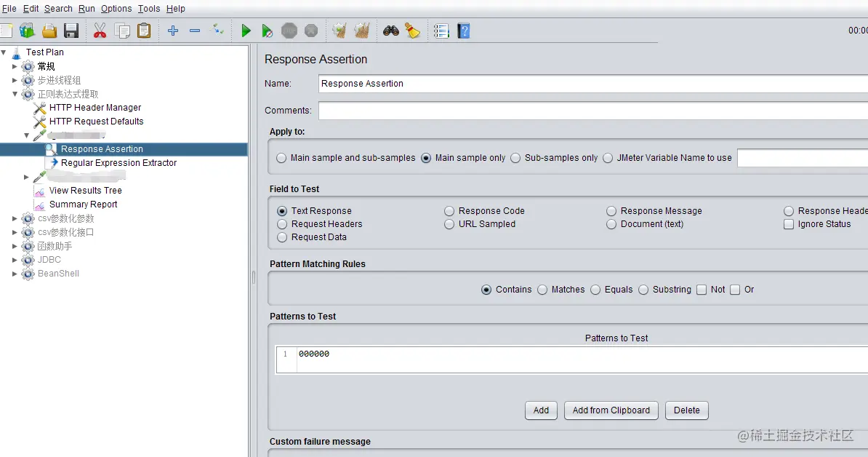Click Add from Clipboard button
Viewport: 868px width, 457px height.
coord(611,410)
